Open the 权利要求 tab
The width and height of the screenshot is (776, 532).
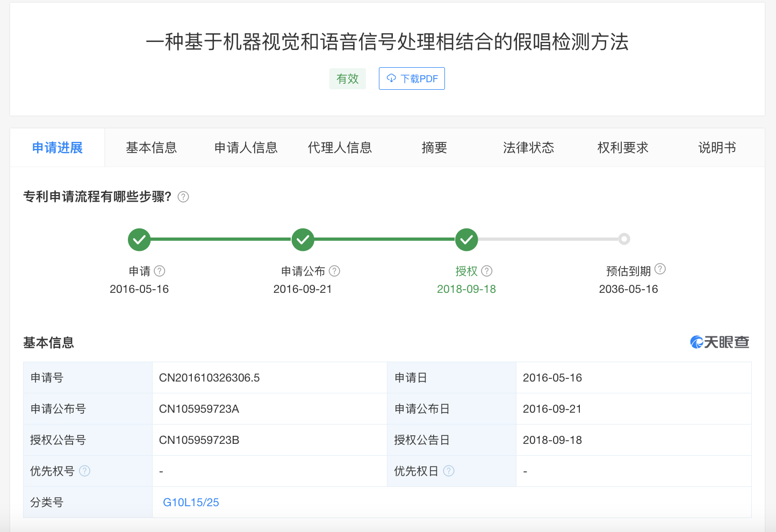point(623,148)
